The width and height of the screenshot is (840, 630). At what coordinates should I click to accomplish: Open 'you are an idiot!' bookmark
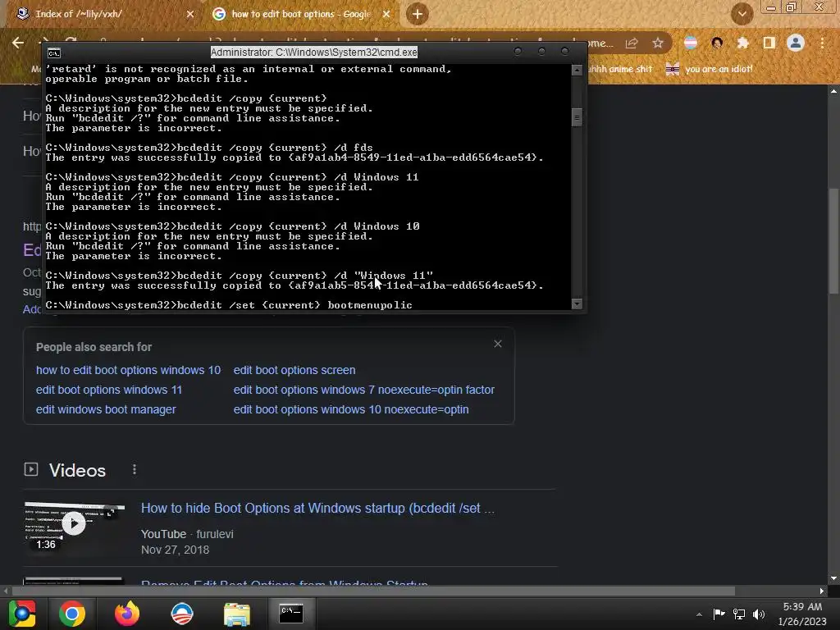pyautogui.click(x=710, y=69)
